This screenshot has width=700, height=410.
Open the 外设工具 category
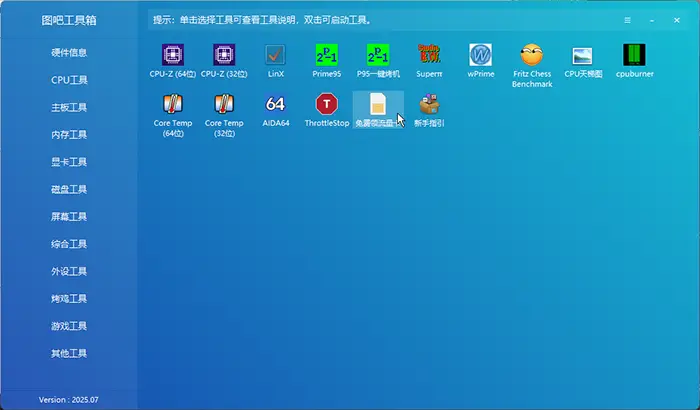click(x=69, y=271)
